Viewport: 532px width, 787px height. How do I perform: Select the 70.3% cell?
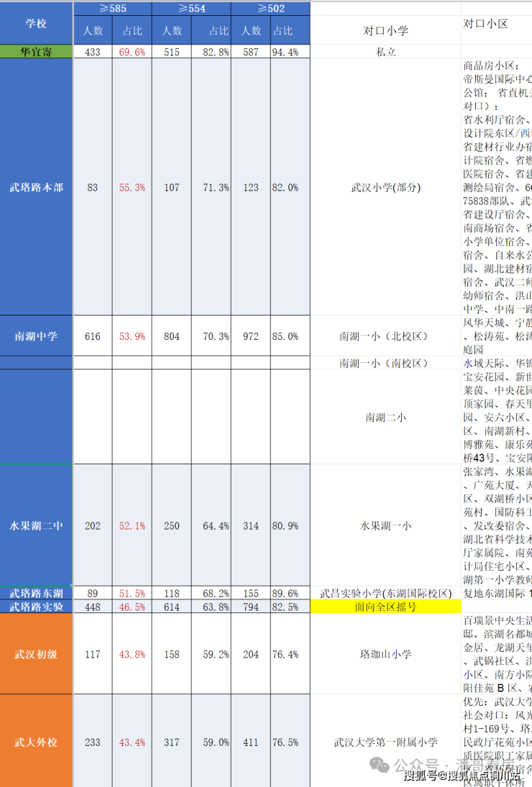(211, 336)
